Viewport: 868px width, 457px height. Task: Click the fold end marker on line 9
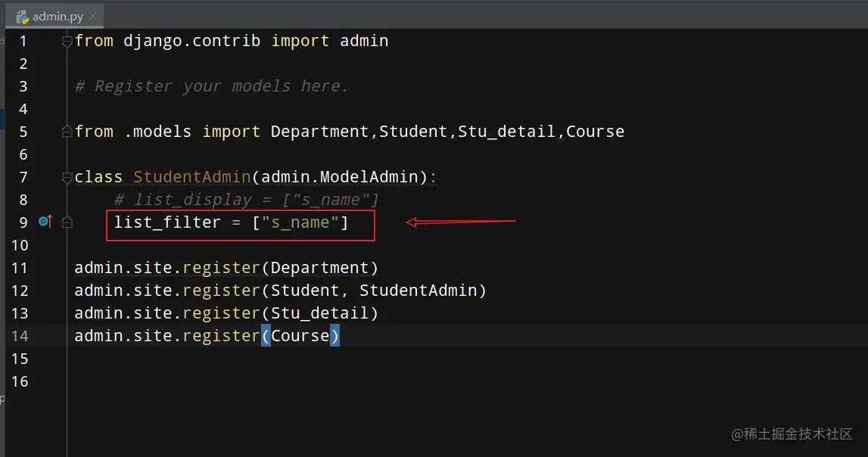tap(67, 222)
